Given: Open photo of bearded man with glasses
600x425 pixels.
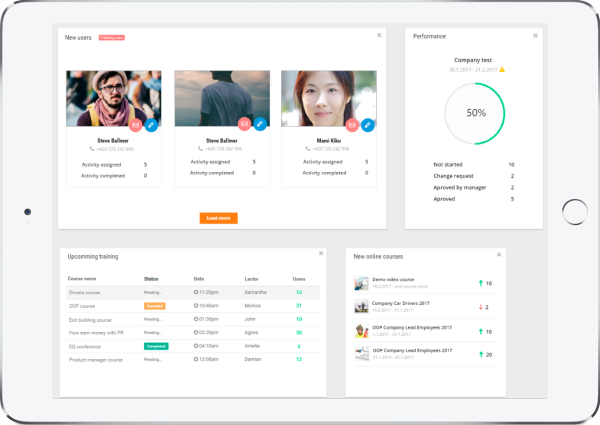Looking at the screenshot, I should tap(114, 98).
